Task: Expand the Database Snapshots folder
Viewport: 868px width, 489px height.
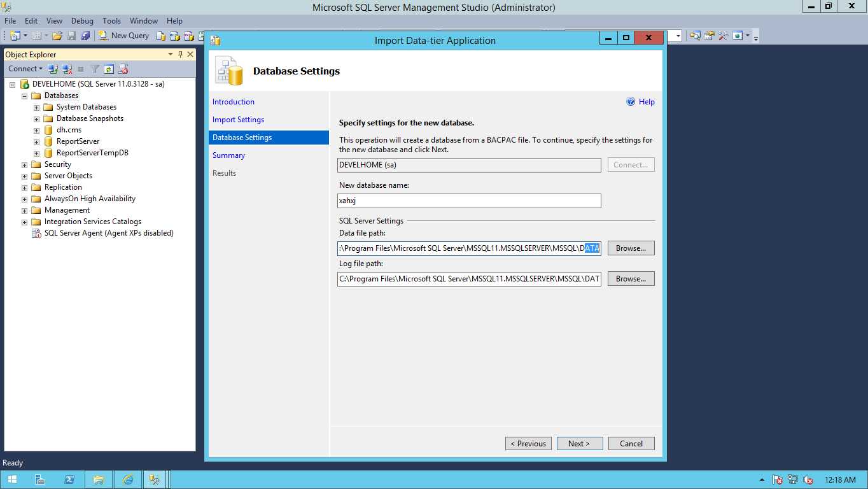Action: coord(36,118)
